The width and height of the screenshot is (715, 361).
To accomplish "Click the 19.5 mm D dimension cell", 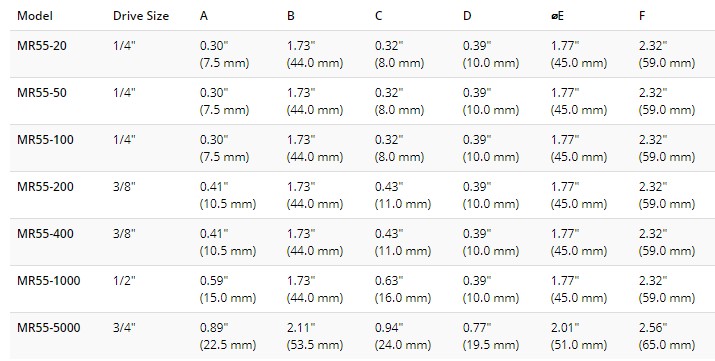I will click(491, 336).
